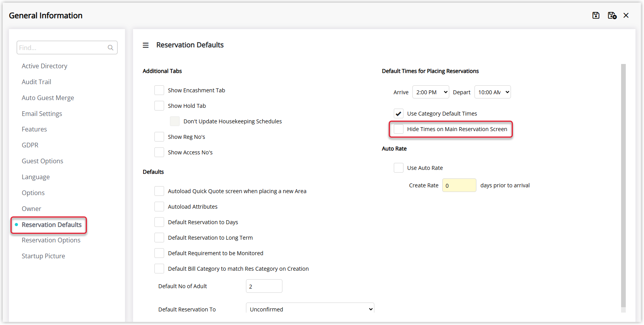Tick the Show Reg No's checkbox

pos(159,137)
